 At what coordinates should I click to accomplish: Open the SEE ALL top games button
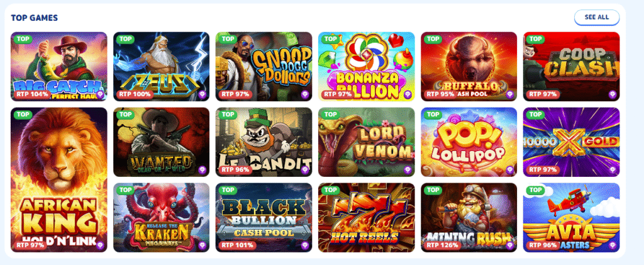click(596, 17)
